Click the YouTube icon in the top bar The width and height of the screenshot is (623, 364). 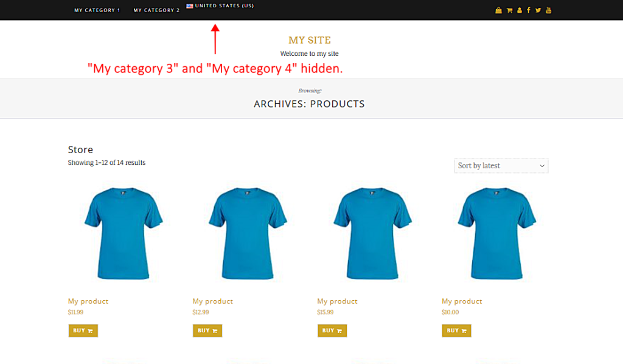[x=548, y=10]
